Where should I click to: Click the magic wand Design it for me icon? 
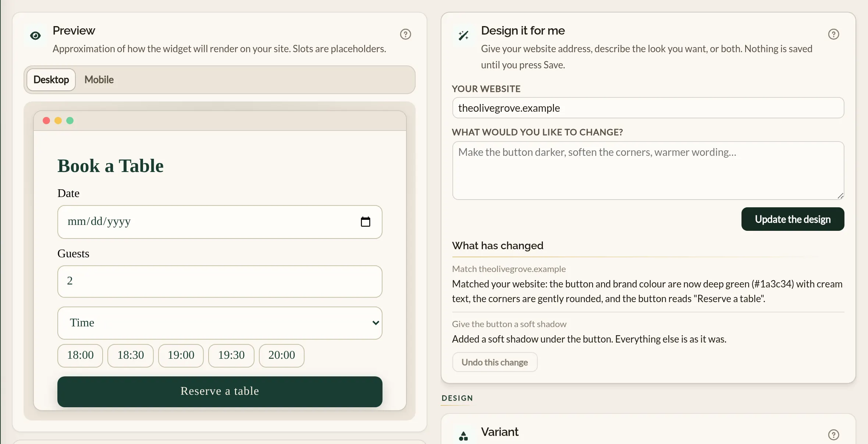click(463, 36)
